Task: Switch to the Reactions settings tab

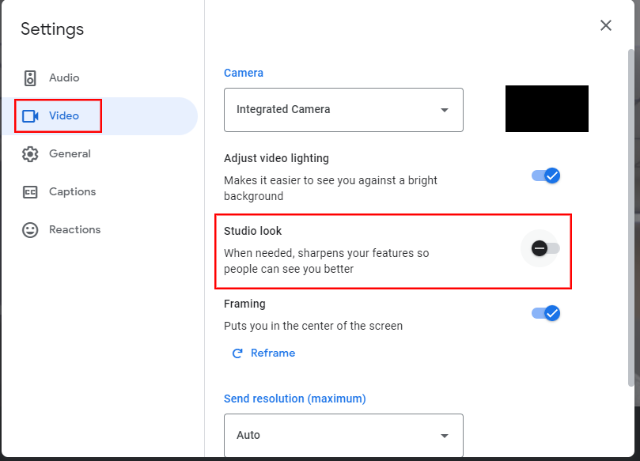Action: pos(100,230)
